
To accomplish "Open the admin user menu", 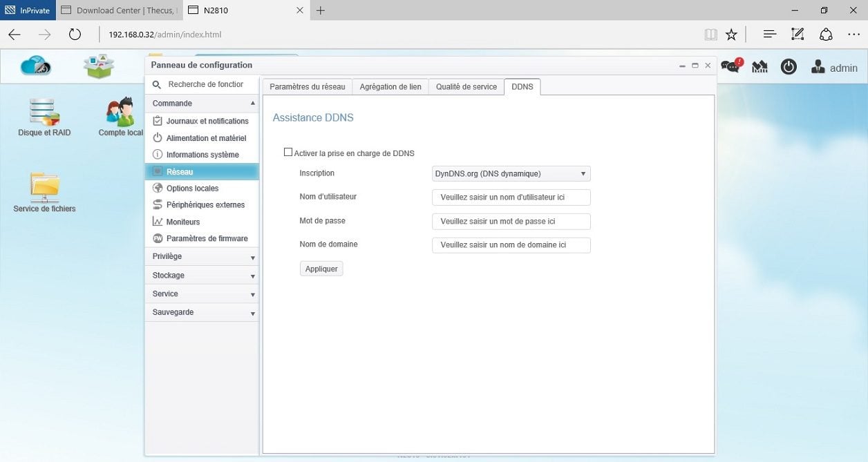I will (x=835, y=68).
